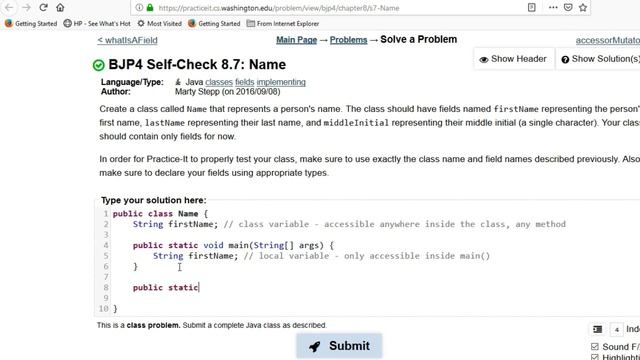
Task: Place cursor on line 1 public class Name
Action: pos(160,213)
